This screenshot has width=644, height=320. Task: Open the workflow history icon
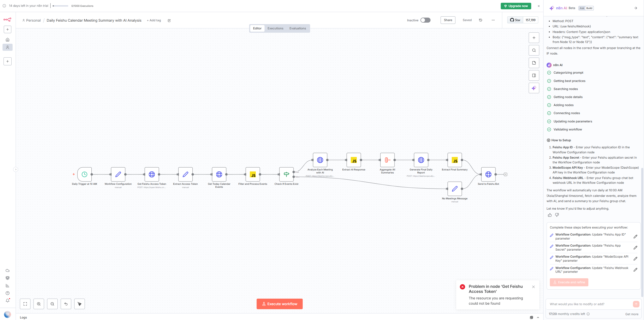(480, 20)
